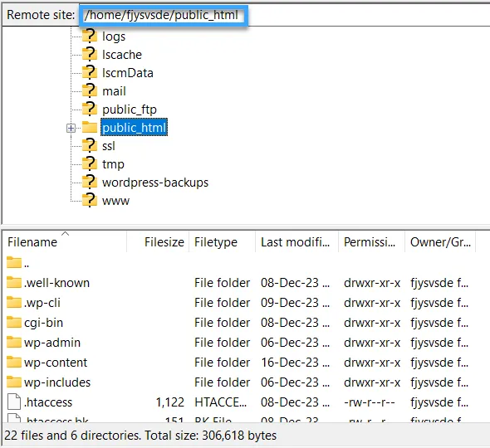This screenshot has width=490, height=448.
Task: Click the drwxr-xr-x permissions of wp-admin
Action: click(372, 343)
